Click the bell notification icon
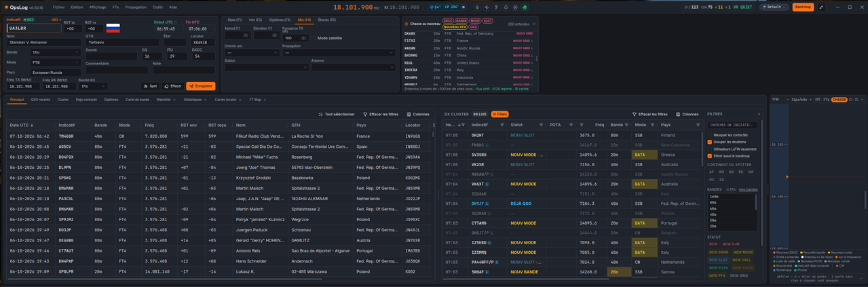This screenshot has height=287, width=868. point(506,7)
